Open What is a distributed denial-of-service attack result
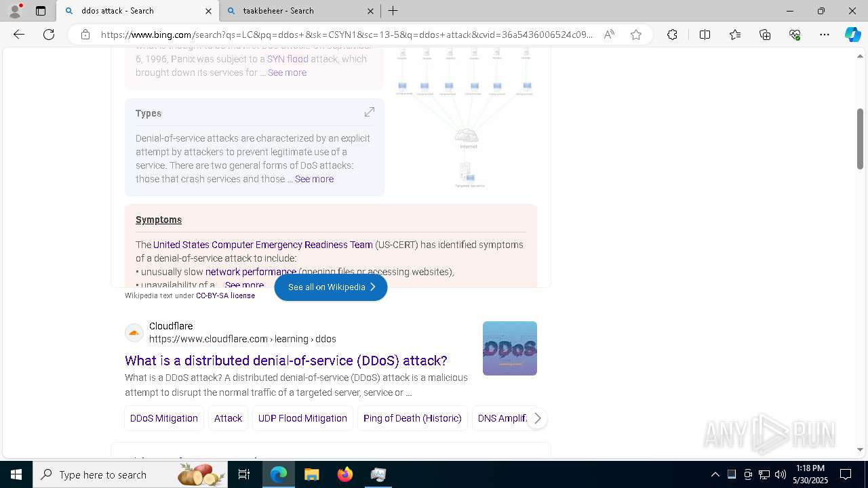 click(286, 361)
